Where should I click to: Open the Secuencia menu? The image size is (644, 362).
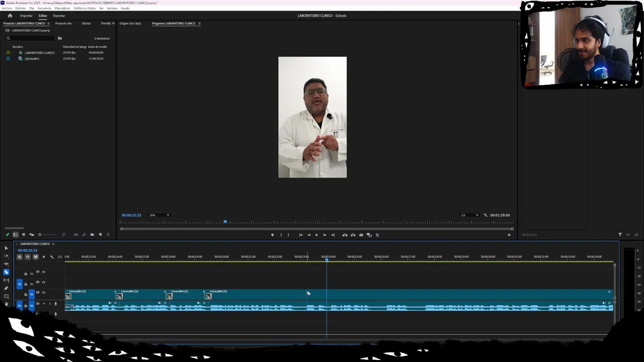pyautogui.click(x=44, y=9)
